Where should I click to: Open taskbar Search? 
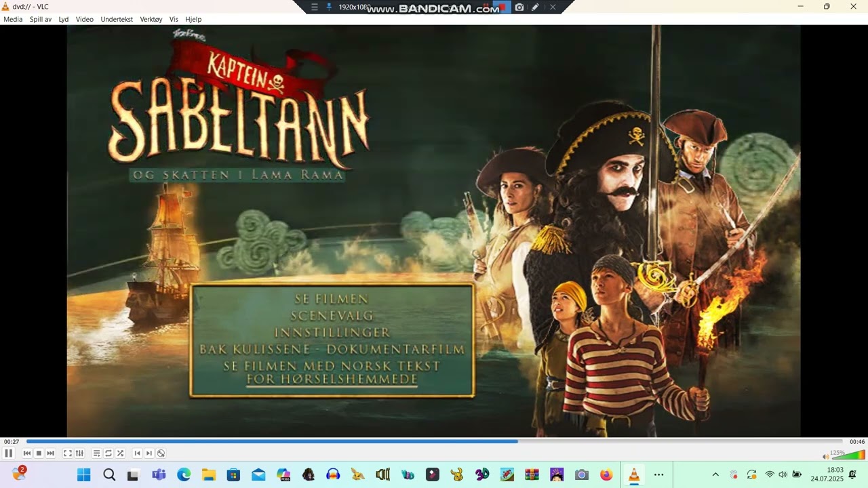(109, 475)
